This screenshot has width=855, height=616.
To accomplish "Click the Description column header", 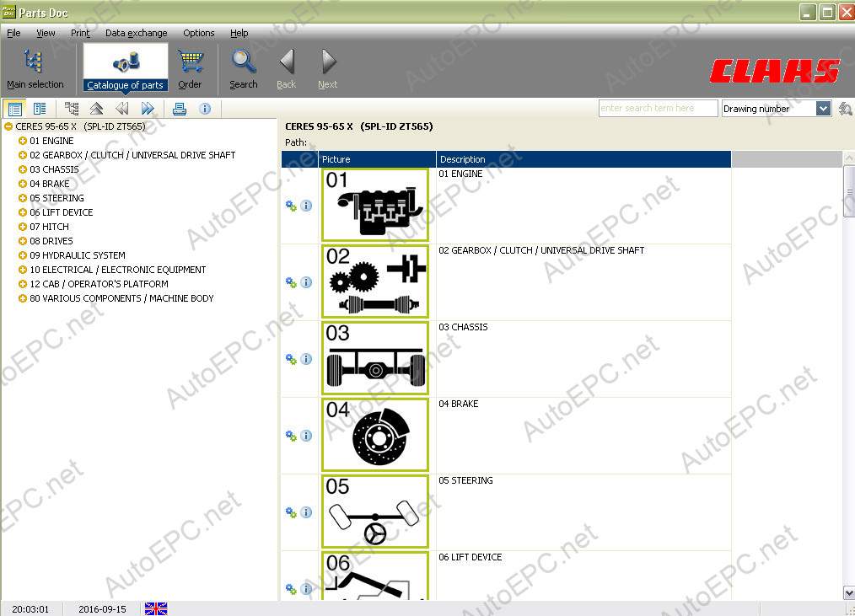I will pyautogui.click(x=583, y=159).
